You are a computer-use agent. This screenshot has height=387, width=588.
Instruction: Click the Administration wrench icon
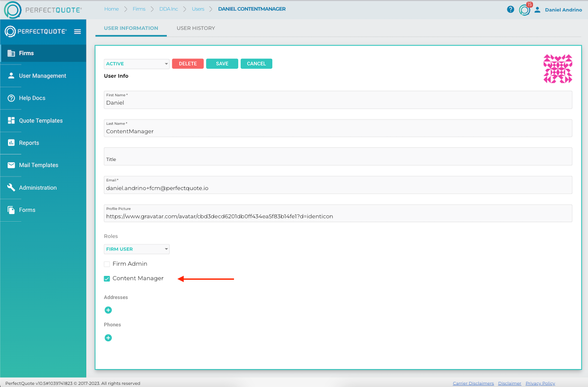click(11, 187)
